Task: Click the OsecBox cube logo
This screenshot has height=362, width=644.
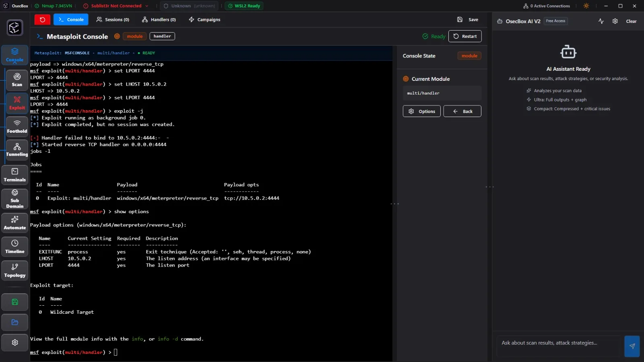Action: coord(15,28)
